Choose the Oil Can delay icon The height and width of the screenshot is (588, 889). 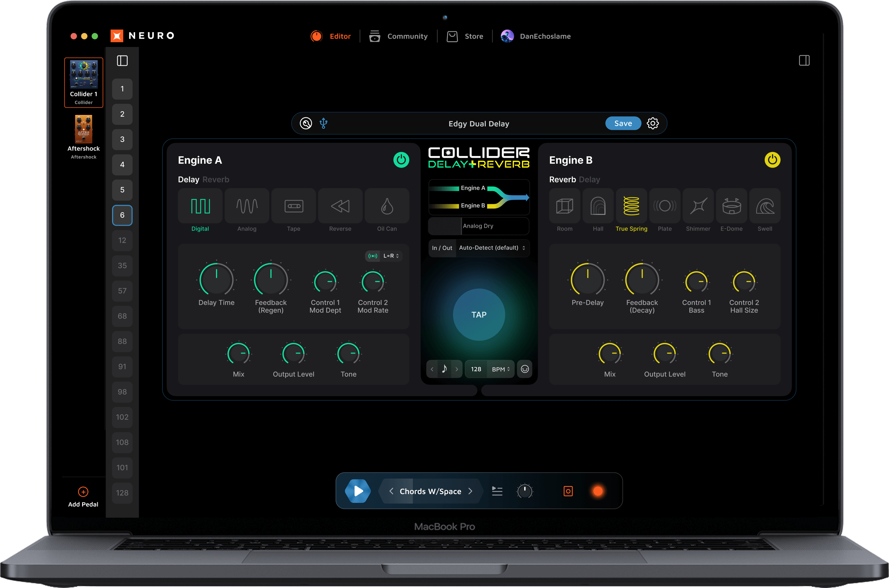[x=387, y=206]
